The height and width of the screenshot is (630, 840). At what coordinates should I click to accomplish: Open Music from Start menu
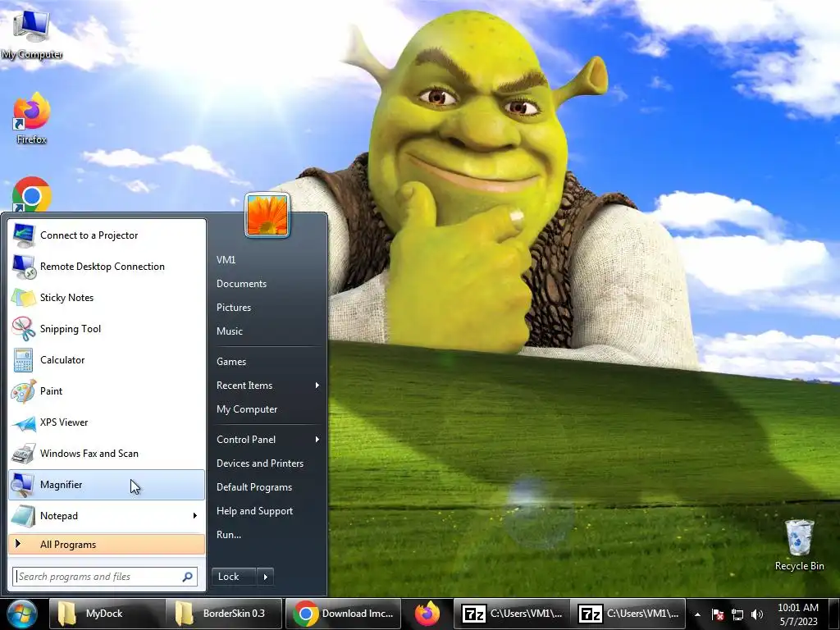point(230,331)
